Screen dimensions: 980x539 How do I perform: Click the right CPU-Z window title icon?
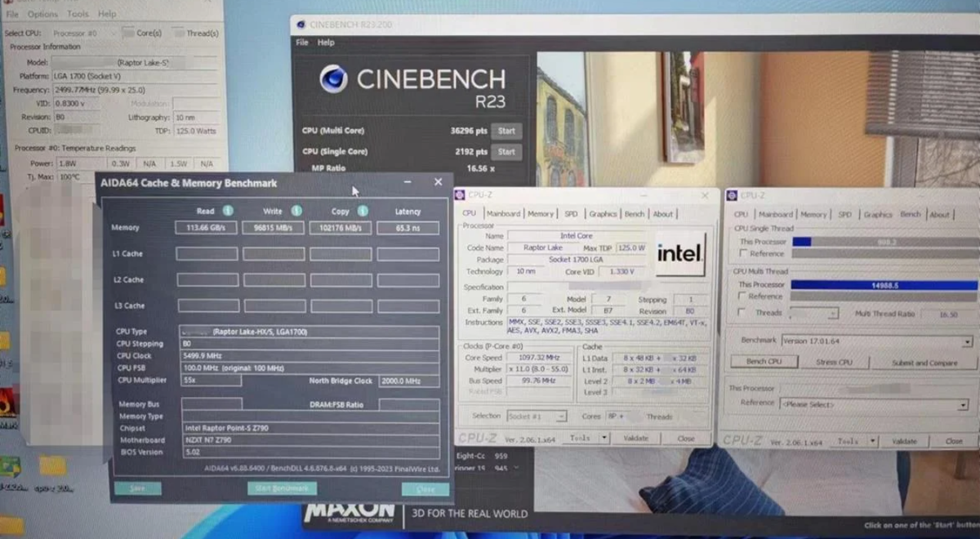click(732, 196)
